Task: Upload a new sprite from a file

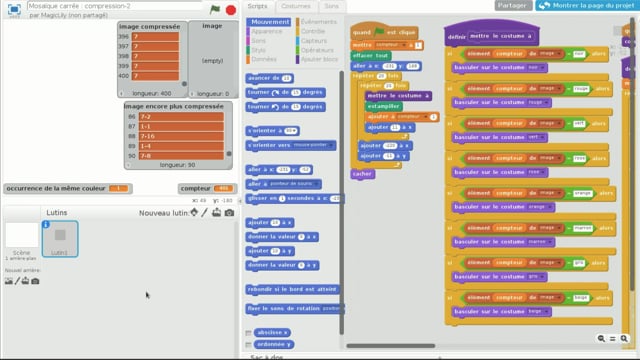Action: click(217, 212)
